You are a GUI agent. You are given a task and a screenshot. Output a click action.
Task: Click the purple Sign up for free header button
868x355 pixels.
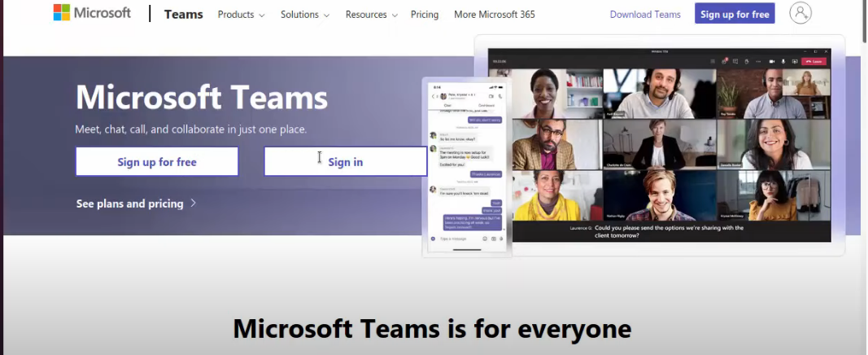735,14
